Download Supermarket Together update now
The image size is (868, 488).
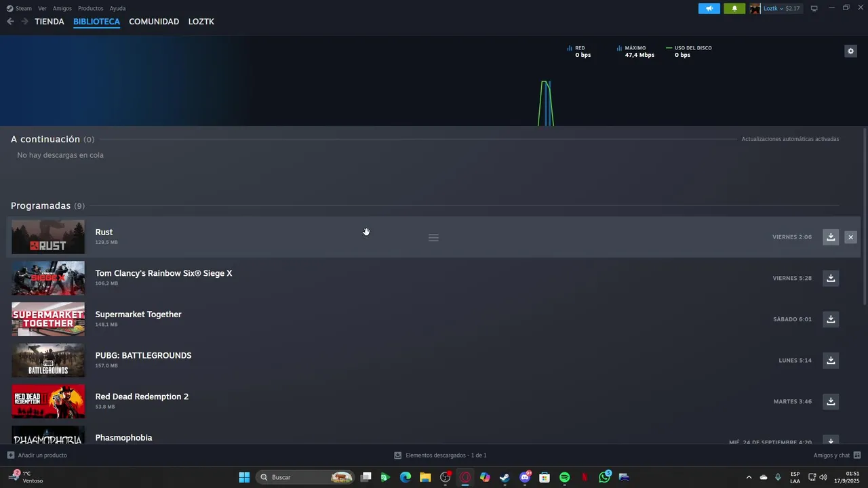click(831, 319)
